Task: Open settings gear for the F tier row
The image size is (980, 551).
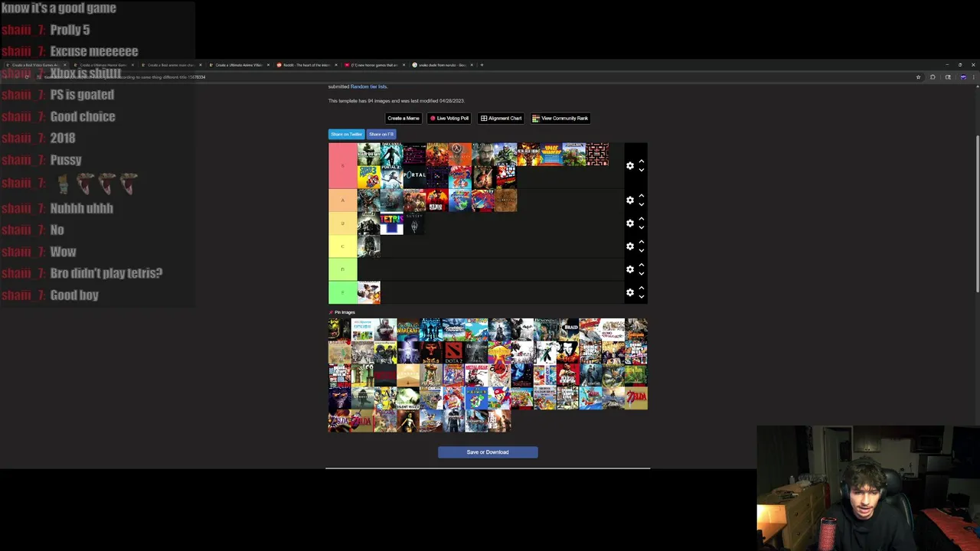Action: 630,292
